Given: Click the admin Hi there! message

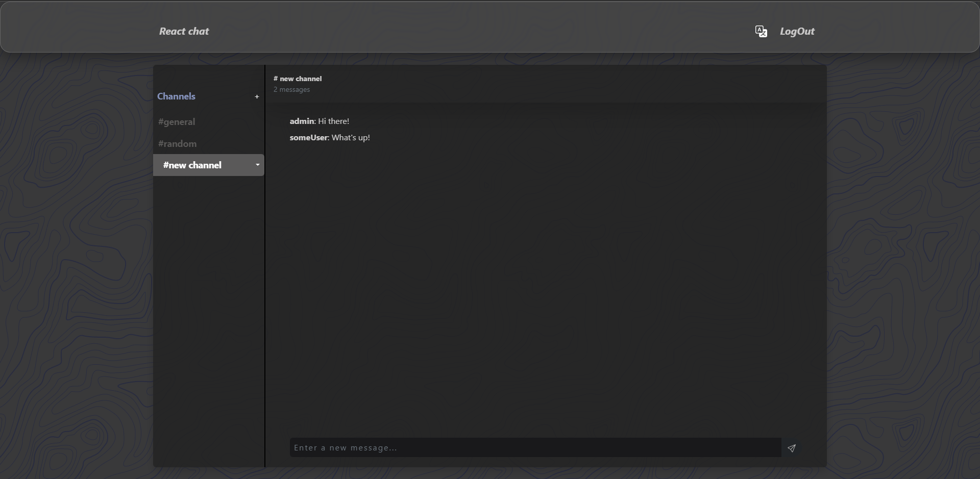Looking at the screenshot, I should tap(320, 121).
